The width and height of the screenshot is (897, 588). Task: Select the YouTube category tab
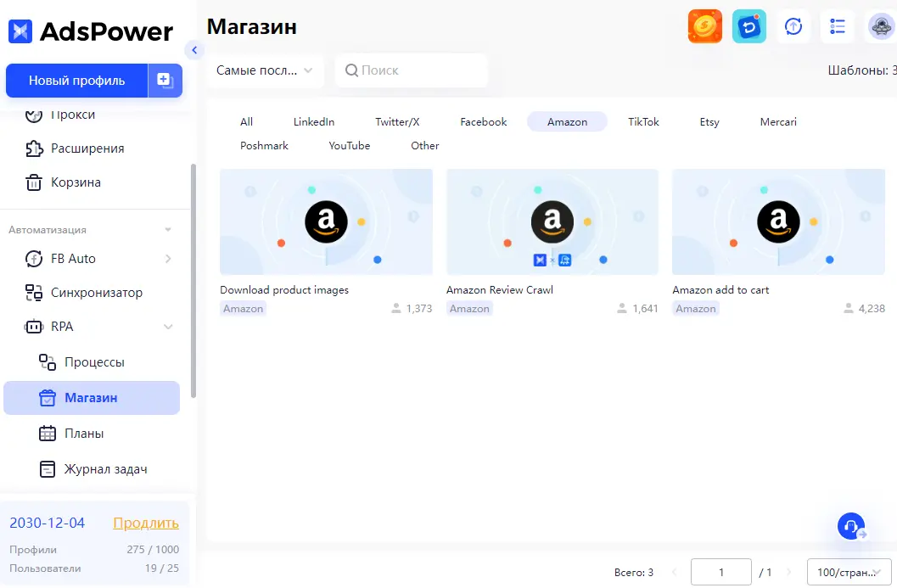(x=350, y=145)
